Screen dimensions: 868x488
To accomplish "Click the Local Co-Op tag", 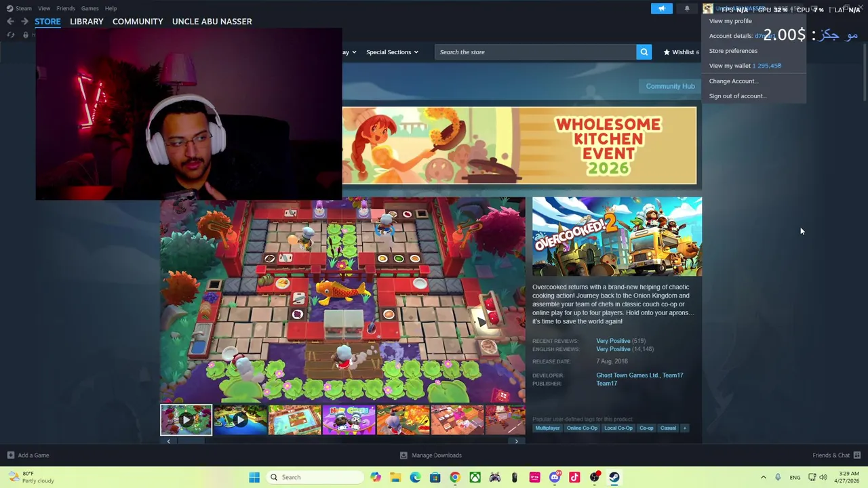I will [618, 428].
